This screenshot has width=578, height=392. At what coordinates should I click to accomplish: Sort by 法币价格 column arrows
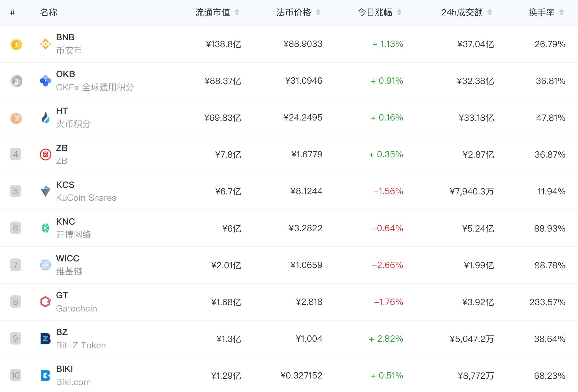[318, 13]
